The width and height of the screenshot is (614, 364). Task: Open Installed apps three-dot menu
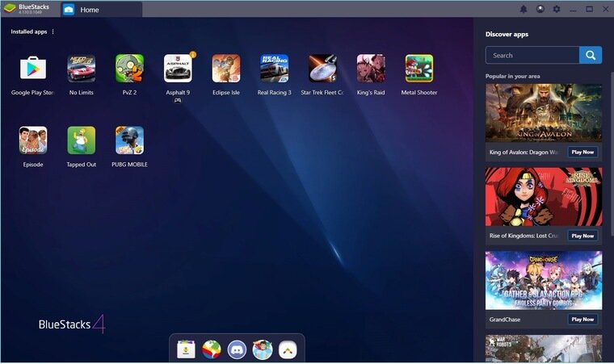pyautogui.click(x=53, y=31)
